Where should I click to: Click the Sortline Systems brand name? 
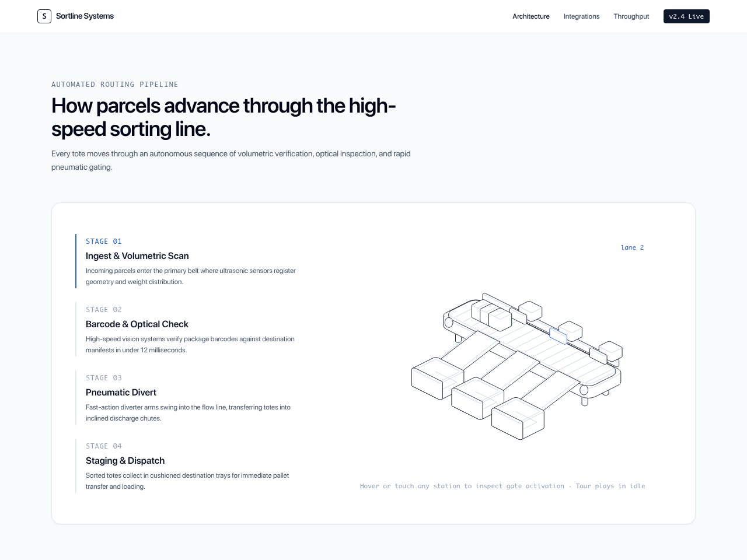(85, 16)
